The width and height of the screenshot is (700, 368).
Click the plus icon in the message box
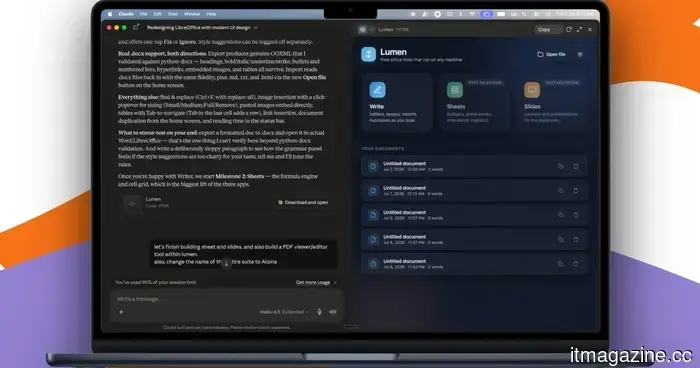coord(121,312)
